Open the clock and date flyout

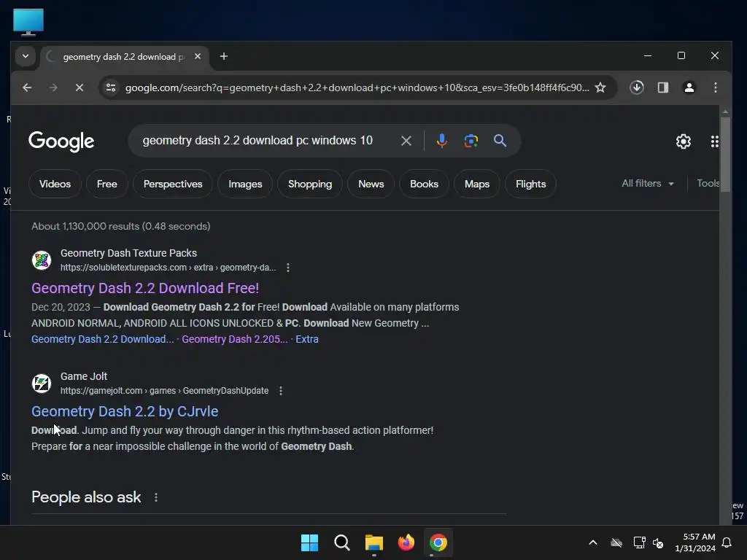694,542
